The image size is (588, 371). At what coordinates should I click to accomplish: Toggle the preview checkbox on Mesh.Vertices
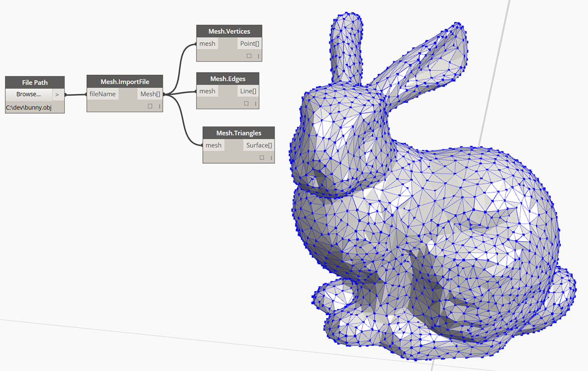(x=248, y=56)
